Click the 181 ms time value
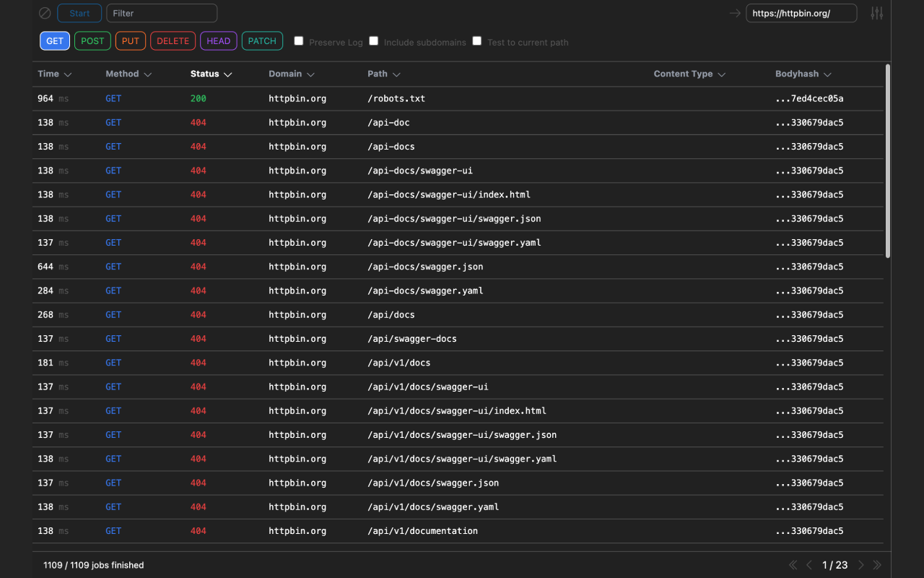 [53, 363]
